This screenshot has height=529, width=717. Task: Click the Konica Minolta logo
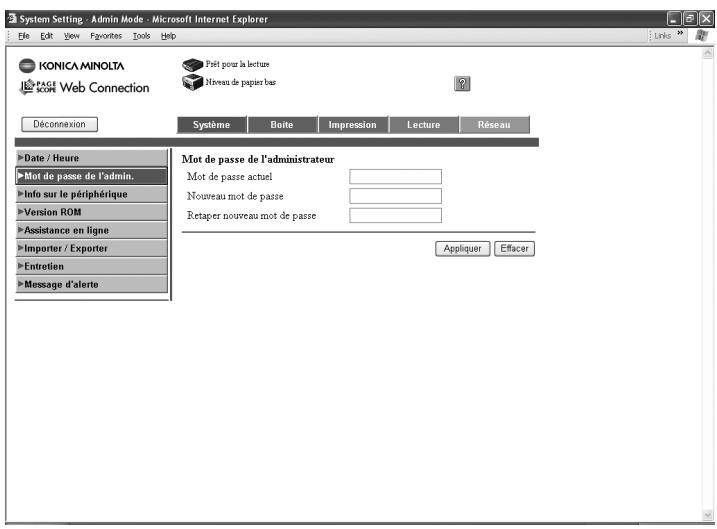click(x=71, y=66)
